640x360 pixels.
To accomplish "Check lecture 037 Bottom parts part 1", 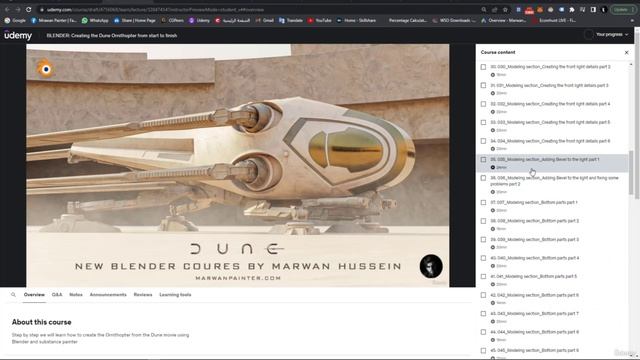I will [x=483, y=202].
